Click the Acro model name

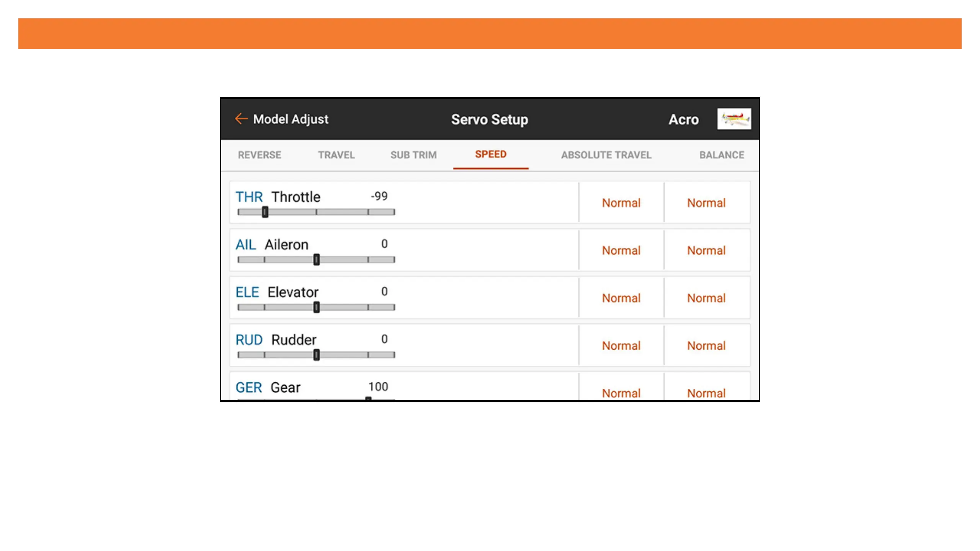pyautogui.click(x=684, y=119)
